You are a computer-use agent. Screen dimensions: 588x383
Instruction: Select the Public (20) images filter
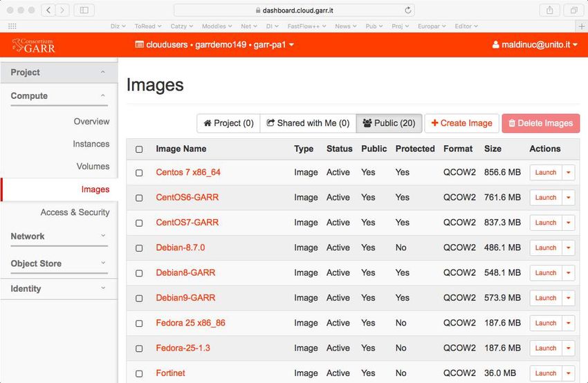click(389, 123)
